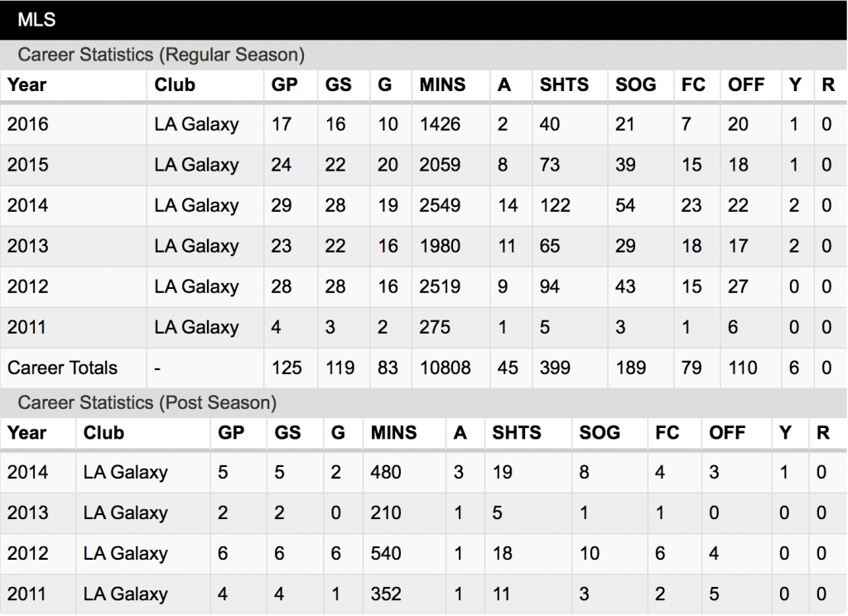The image size is (848, 616).
Task: Click the Career Statistics (Post Season) heading
Action: coord(147,403)
